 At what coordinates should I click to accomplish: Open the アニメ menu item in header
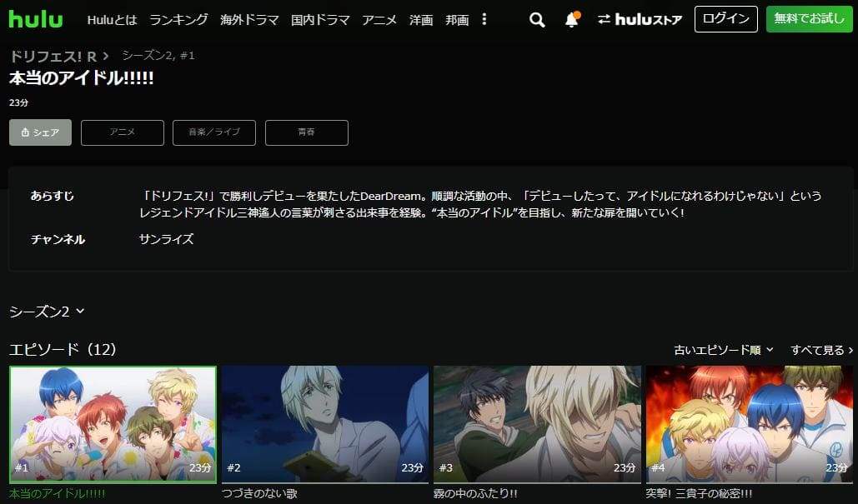[379, 20]
